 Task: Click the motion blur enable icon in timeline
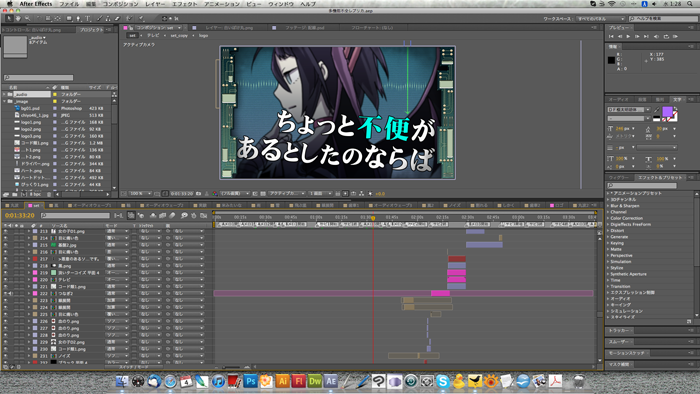(172, 216)
